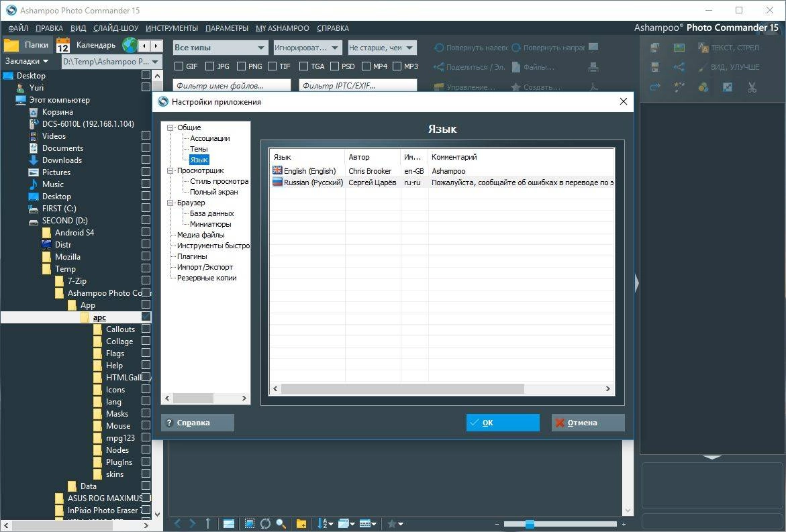This screenshot has width=786, height=532.
Task: Toggle the GIF file type checkbox
Action: (179, 66)
